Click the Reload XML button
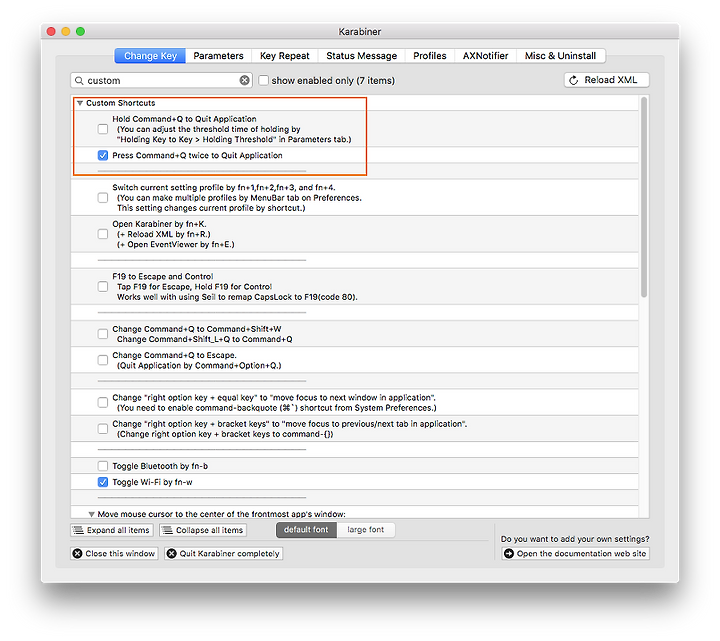The height and width of the screenshot is (641, 720). 606,80
